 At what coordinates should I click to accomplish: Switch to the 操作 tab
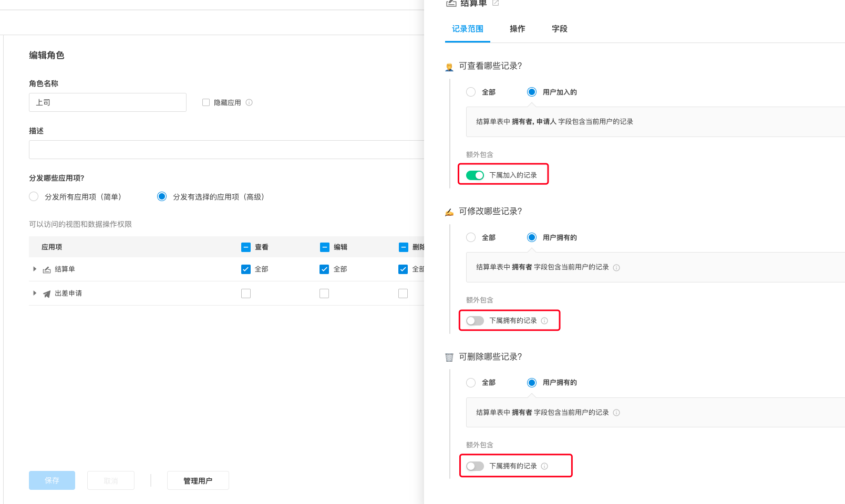pos(517,29)
